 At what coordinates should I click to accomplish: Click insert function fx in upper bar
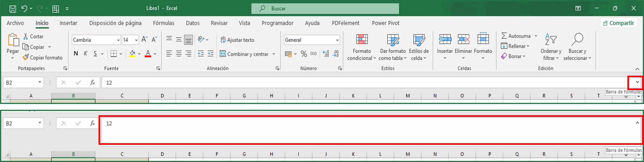pos(92,82)
